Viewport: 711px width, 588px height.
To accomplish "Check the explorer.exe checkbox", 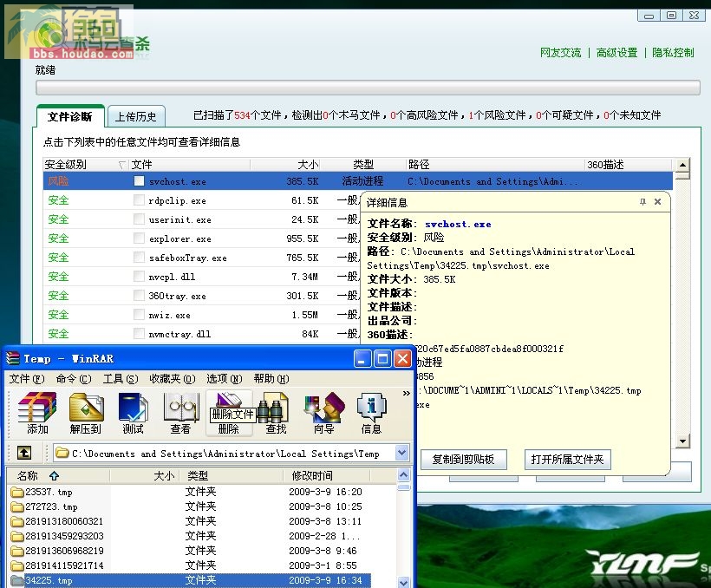I will 140,238.
